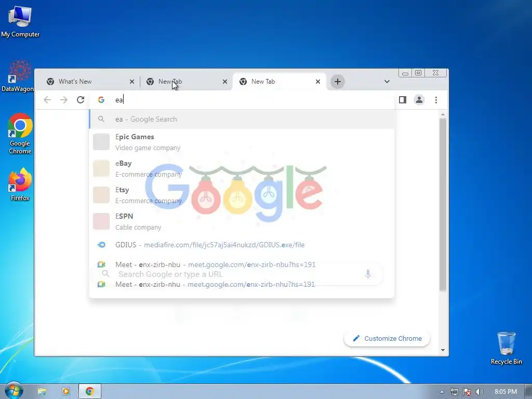
Task: Open the Windows Start button
Action: pos(14,391)
